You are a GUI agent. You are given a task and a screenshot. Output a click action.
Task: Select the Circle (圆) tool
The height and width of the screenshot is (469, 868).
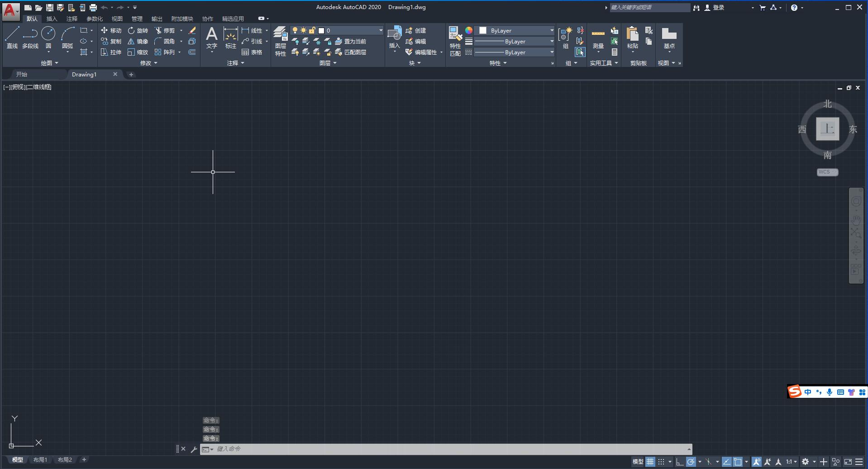click(x=48, y=38)
